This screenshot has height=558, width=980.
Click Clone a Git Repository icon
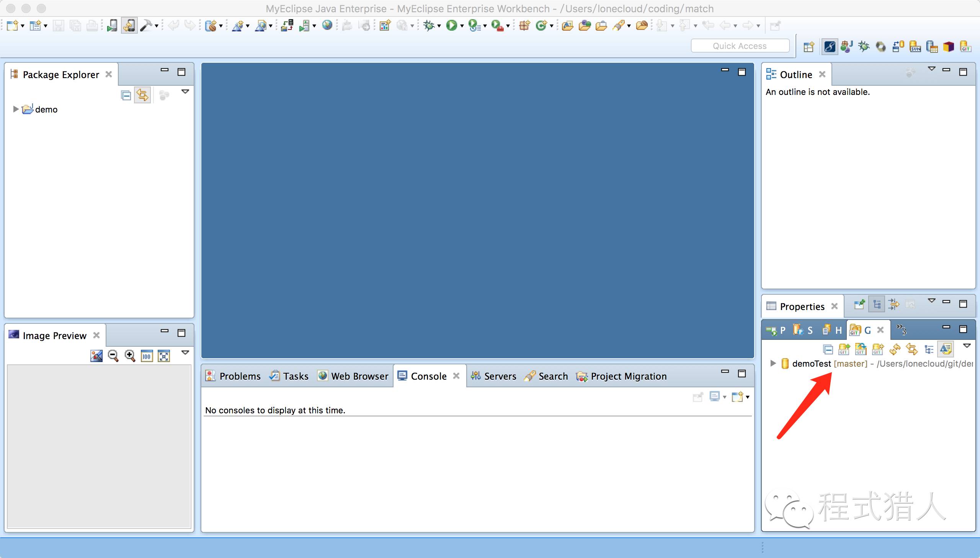coord(861,349)
